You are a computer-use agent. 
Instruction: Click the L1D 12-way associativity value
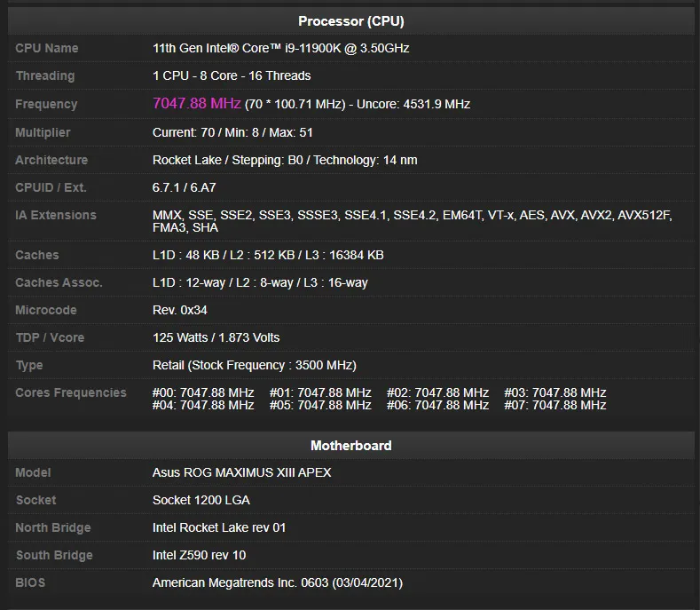(260, 283)
